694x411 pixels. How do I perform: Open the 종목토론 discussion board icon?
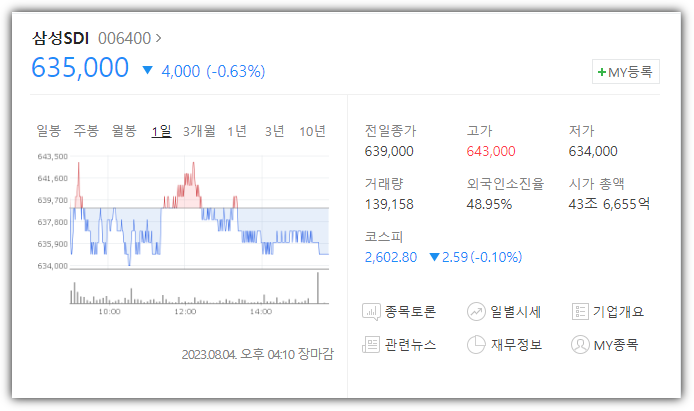[371, 312]
